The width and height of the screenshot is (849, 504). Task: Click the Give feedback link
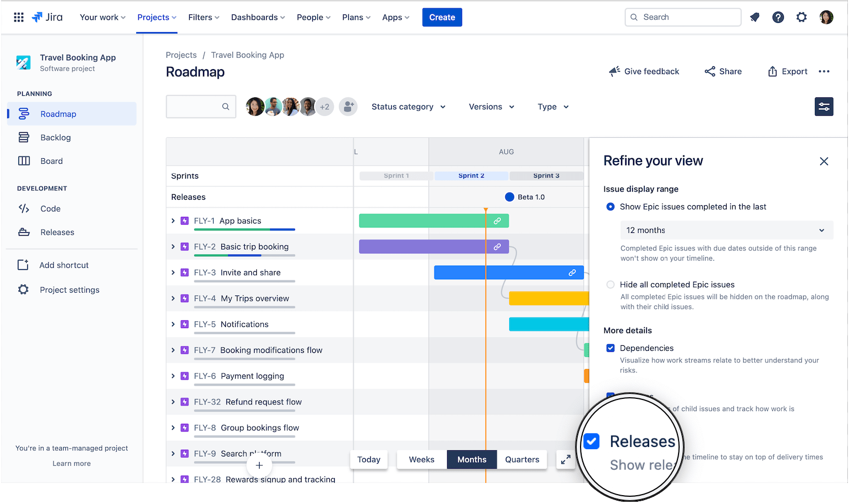pyautogui.click(x=644, y=71)
